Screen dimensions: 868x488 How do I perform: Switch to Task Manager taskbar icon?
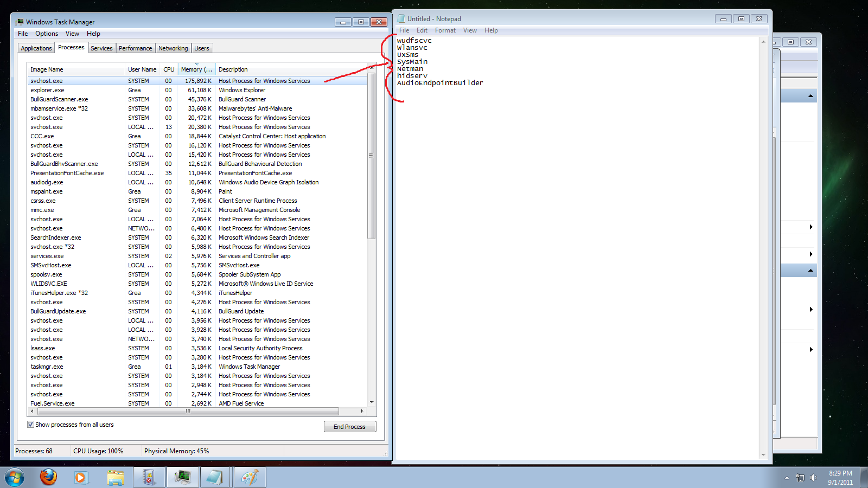click(182, 478)
